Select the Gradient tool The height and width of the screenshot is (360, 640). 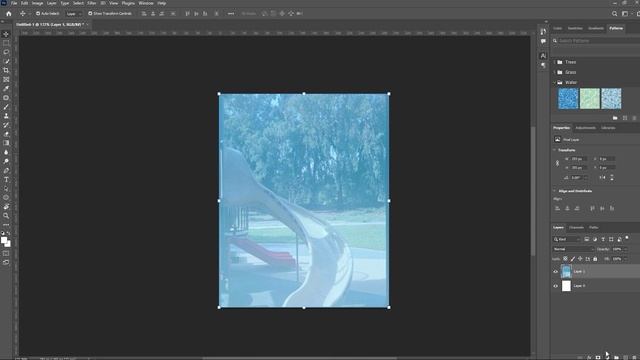coord(6,143)
